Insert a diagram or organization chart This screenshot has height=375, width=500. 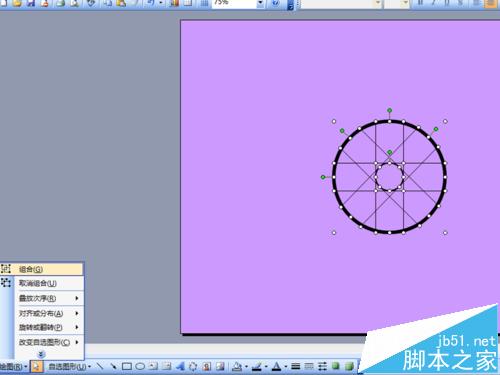click(193, 367)
